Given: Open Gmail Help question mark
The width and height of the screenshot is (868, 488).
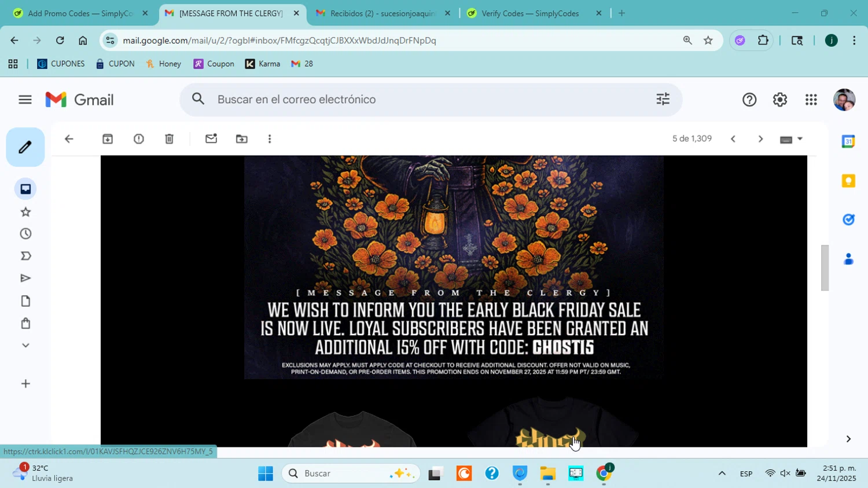Looking at the screenshot, I should point(749,100).
